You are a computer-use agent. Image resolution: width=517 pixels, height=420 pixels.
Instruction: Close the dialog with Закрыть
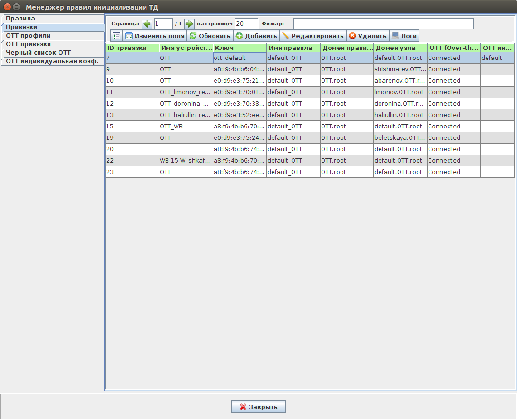(258, 407)
